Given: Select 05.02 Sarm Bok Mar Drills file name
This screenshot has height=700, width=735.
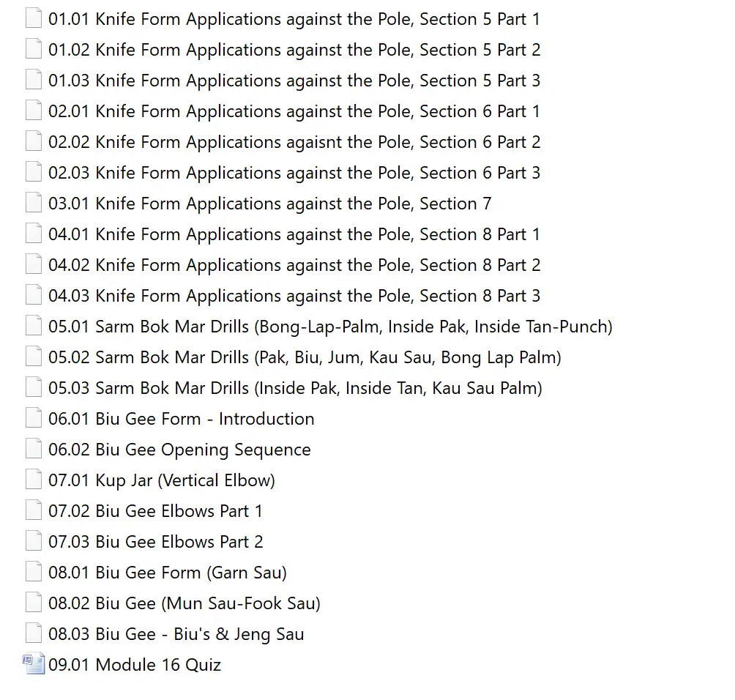Looking at the screenshot, I should pos(305,357).
